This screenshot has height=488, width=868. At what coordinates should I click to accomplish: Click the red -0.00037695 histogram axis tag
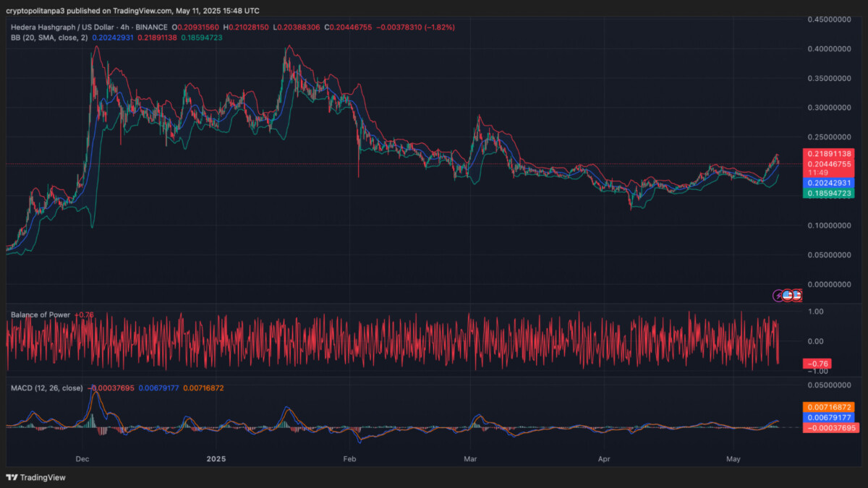tap(828, 427)
